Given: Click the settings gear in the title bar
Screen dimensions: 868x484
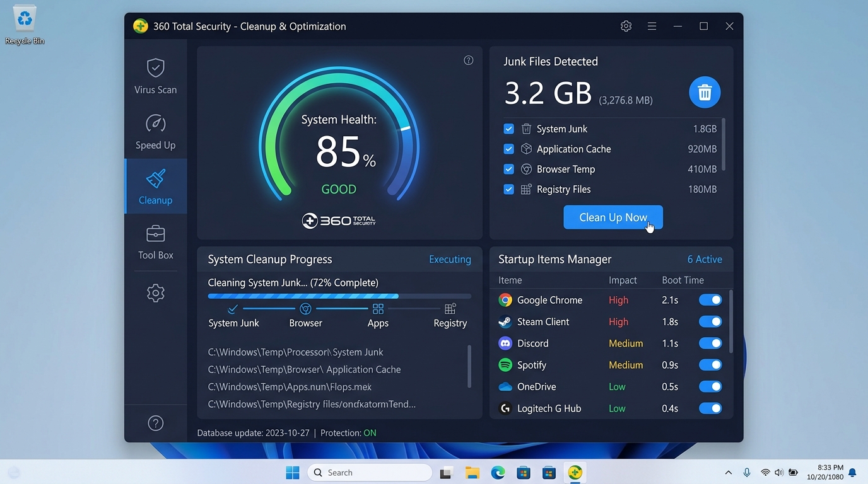Looking at the screenshot, I should tap(626, 26).
